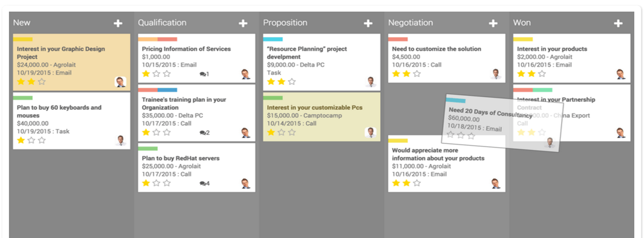Image resolution: width=644 pixels, height=238 pixels.
Task: Click the plus icon beside Negotiation
Action: tap(493, 23)
